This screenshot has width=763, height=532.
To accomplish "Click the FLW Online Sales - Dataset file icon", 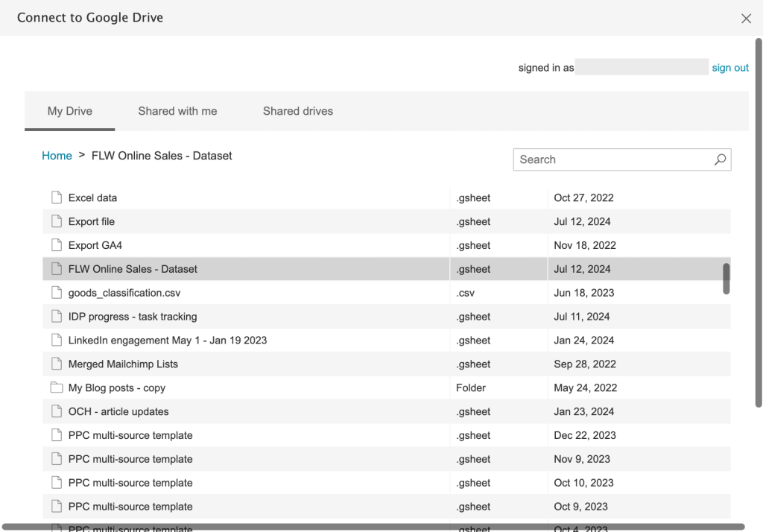I will (x=57, y=269).
